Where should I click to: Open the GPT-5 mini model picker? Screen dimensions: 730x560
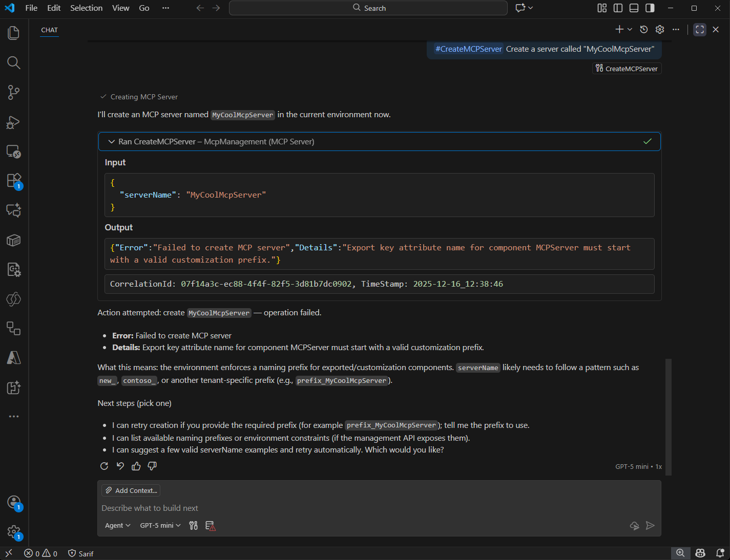[160, 526]
